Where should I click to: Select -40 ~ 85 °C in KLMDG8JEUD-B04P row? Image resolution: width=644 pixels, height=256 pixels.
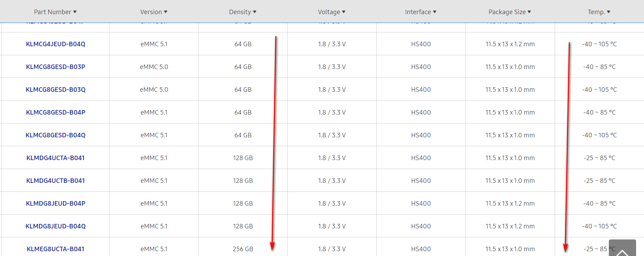coord(600,204)
